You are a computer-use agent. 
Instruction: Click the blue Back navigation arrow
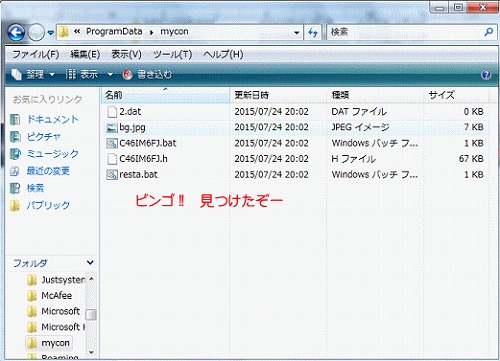click(16, 33)
